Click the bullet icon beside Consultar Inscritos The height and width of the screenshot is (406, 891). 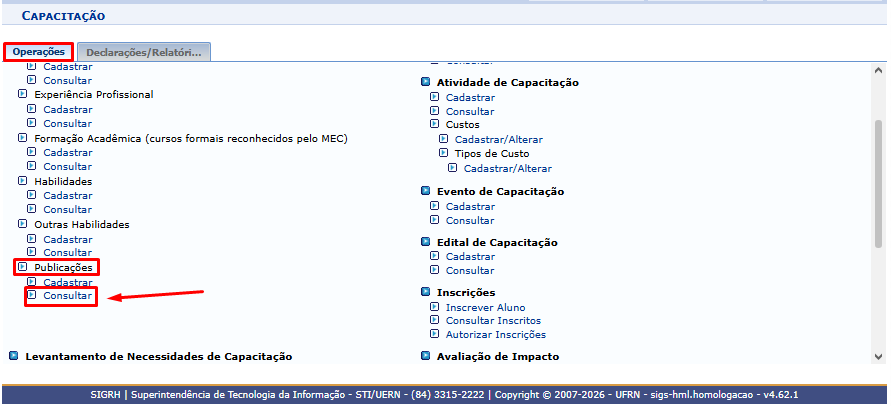(x=434, y=320)
